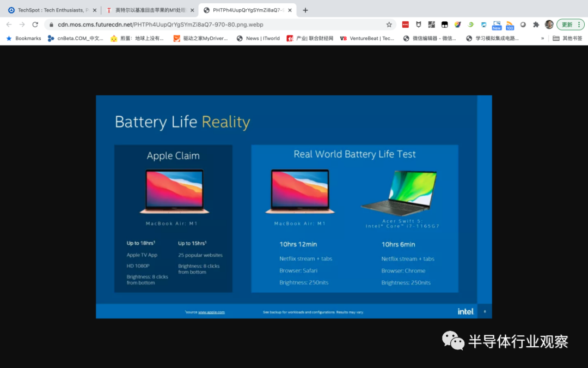Image resolution: width=588 pixels, height=368 pixels.
Task: Open the rainbow color picker extension icon
Action: tap(457, 25)
